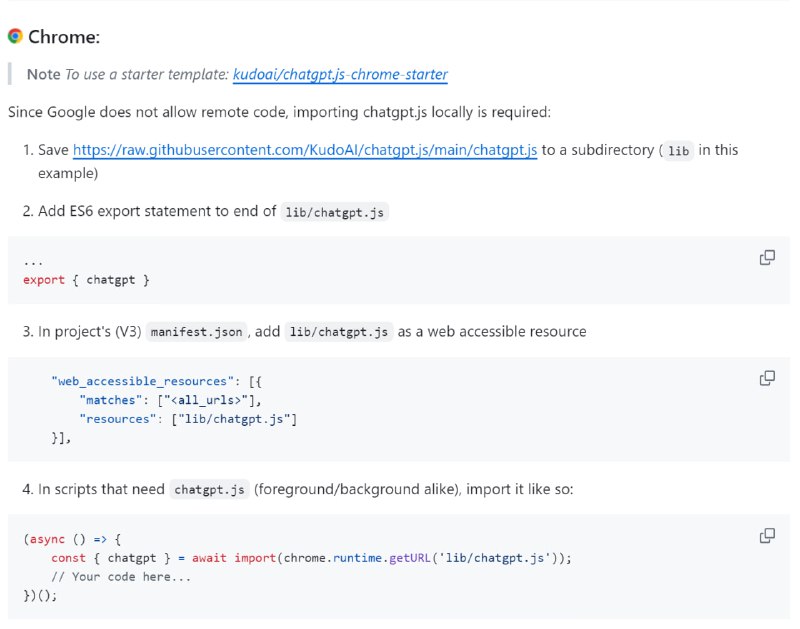Click the Chrome logo beside the heading
Image resolution: width=800 pixels, height=629 pixels.
[x=15, y=36]
